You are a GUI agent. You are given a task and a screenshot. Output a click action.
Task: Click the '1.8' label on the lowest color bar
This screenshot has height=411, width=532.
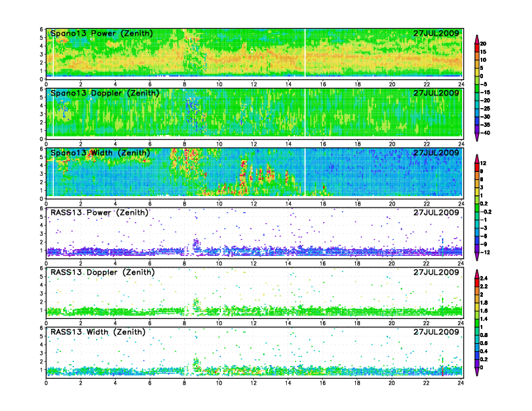484,303
